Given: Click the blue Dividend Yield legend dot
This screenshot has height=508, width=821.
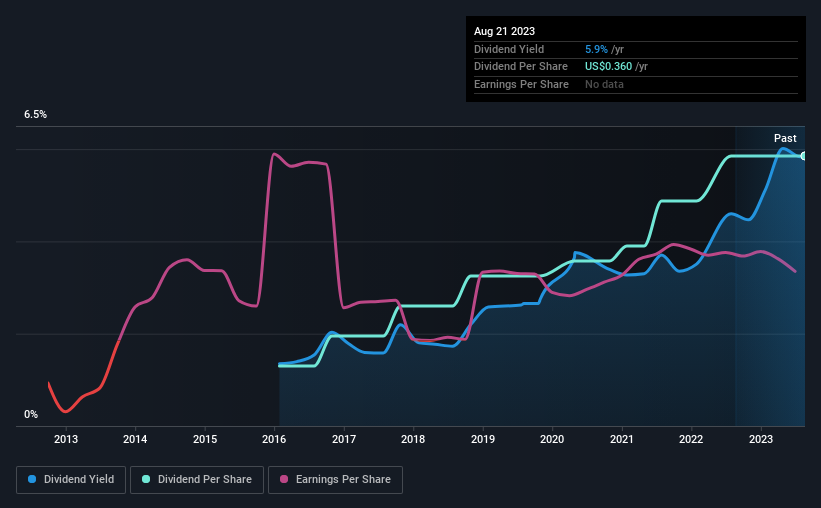Looking at the screenshot, I should pos(32,479).
